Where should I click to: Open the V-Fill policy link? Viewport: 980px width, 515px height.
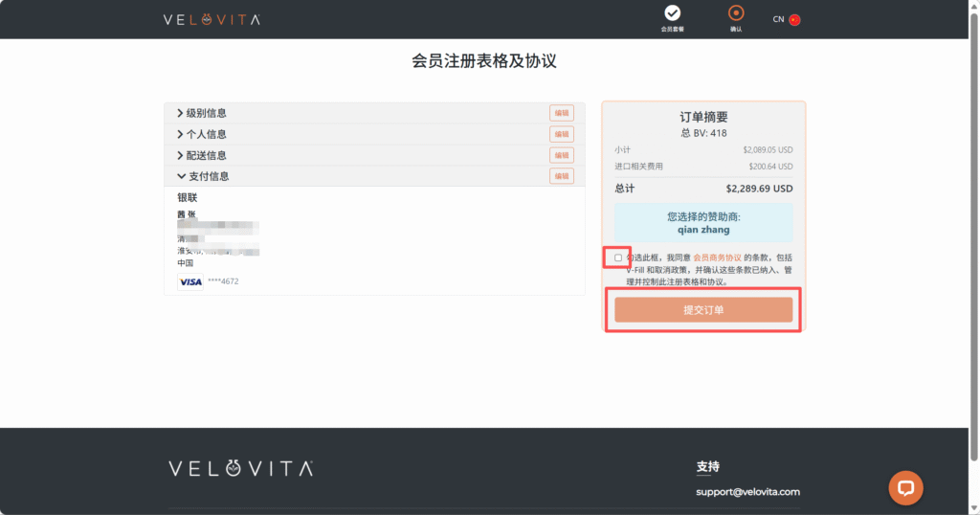(x=635, y=270)
